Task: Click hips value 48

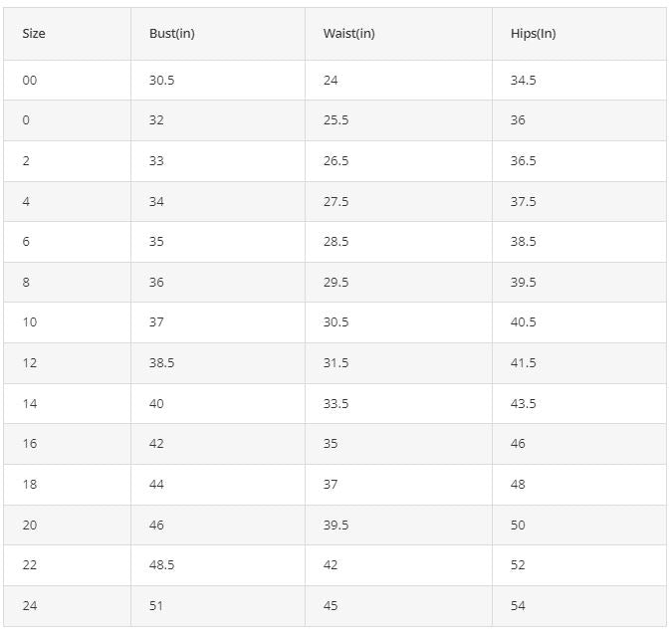Action: click(x=518, y=485)
